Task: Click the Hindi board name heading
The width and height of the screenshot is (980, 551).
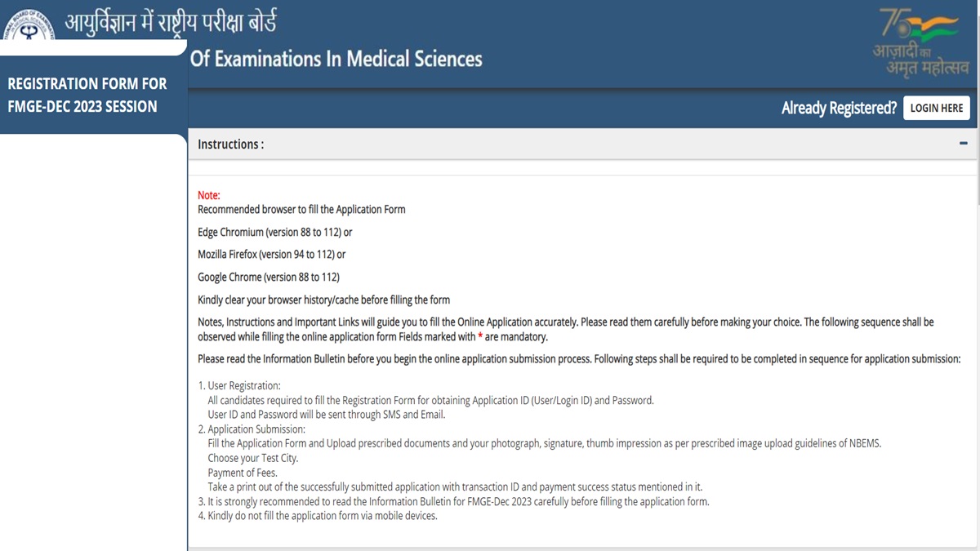Action: pos(171,20)
